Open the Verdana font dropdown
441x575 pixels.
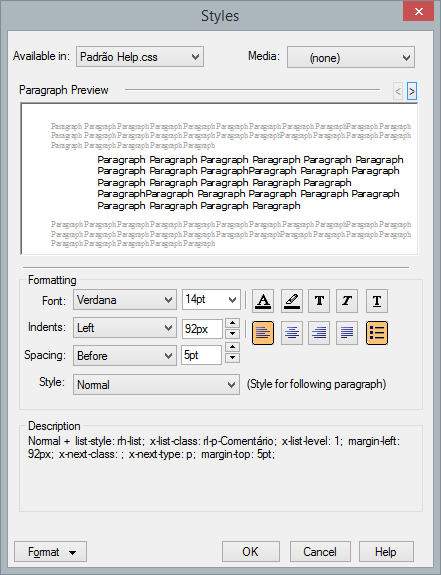(x=125, y=300)
